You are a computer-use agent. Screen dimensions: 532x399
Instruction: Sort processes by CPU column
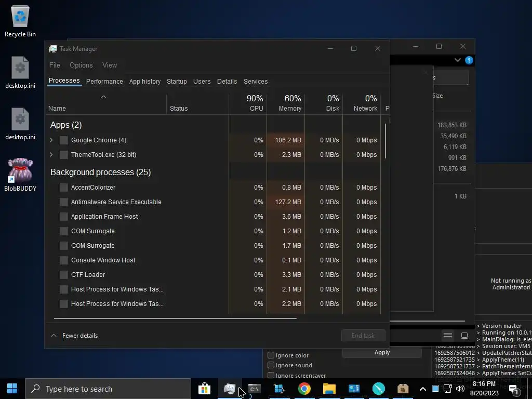click(x=248, y=103)
